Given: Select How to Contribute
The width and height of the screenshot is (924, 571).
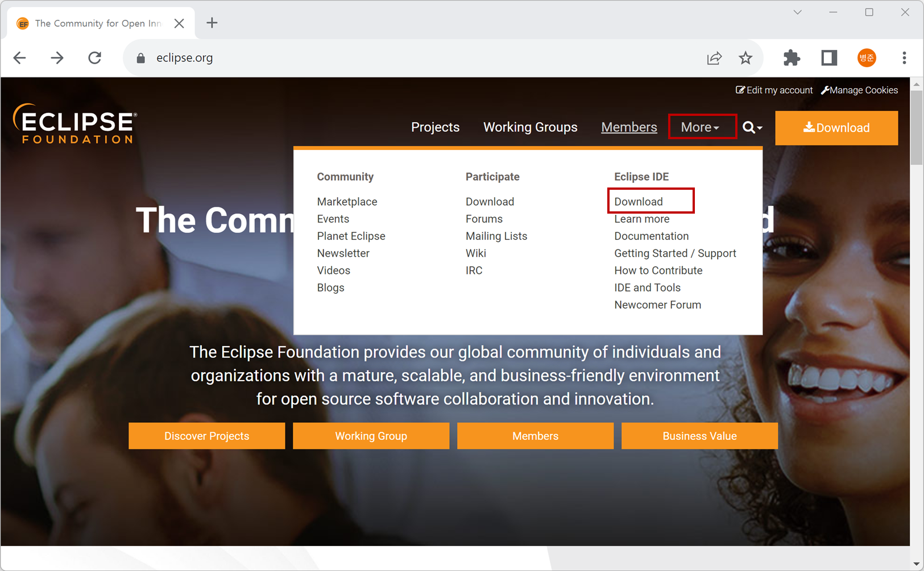Looking at the screenshot, I should [658, 270].
